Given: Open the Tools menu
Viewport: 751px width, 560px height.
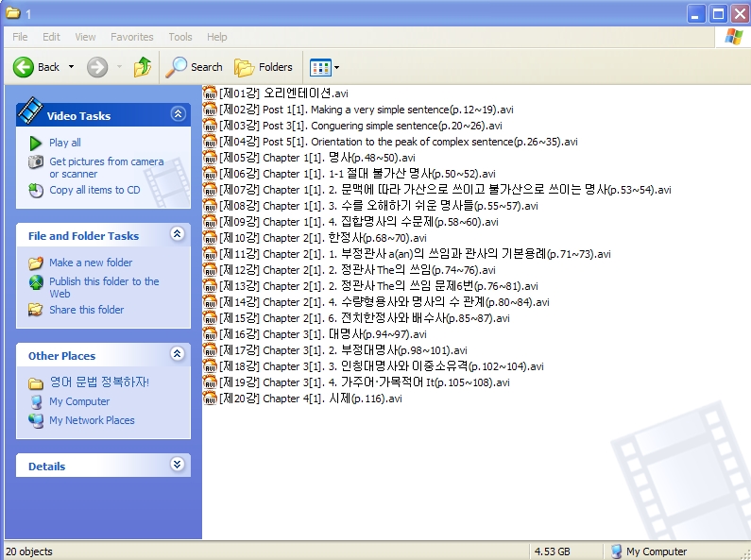Looking at the screenshot, I should point(180,37).
